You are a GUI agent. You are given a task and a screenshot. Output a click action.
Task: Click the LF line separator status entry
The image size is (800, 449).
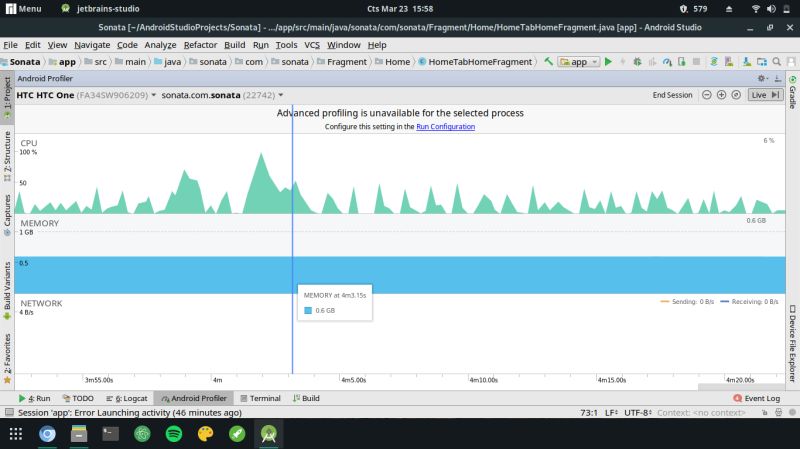(x=611, y=412)
